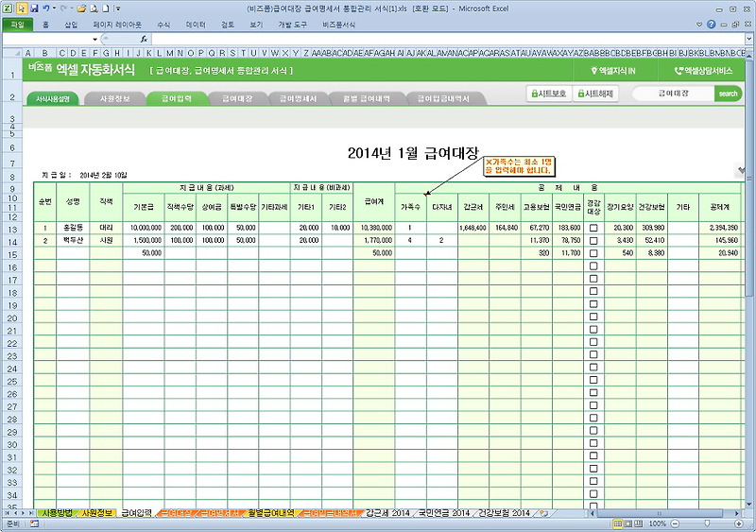Toggle 경감대상 checkbox in row 32
Screen dimensions: 756x532
point(593,469)
